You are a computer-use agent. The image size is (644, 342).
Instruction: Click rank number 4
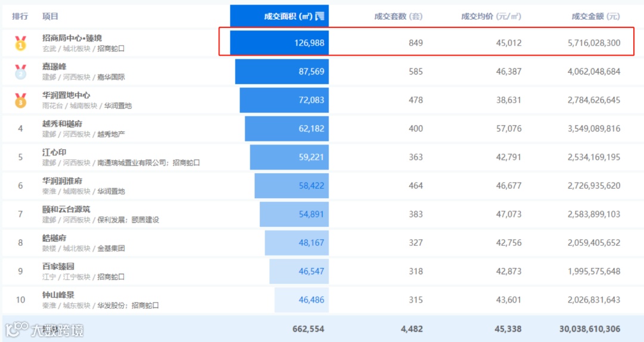click(x=20, y=129)
